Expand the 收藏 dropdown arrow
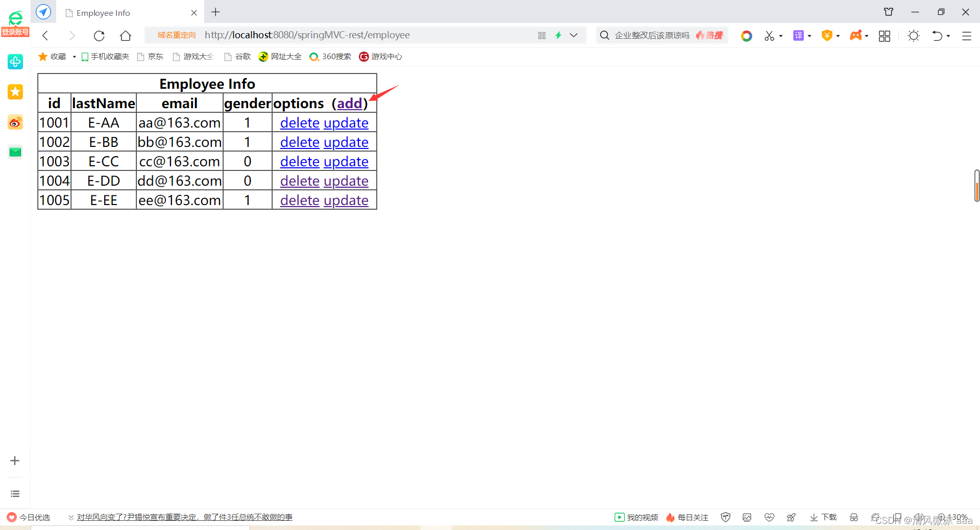 click(75, 57)
